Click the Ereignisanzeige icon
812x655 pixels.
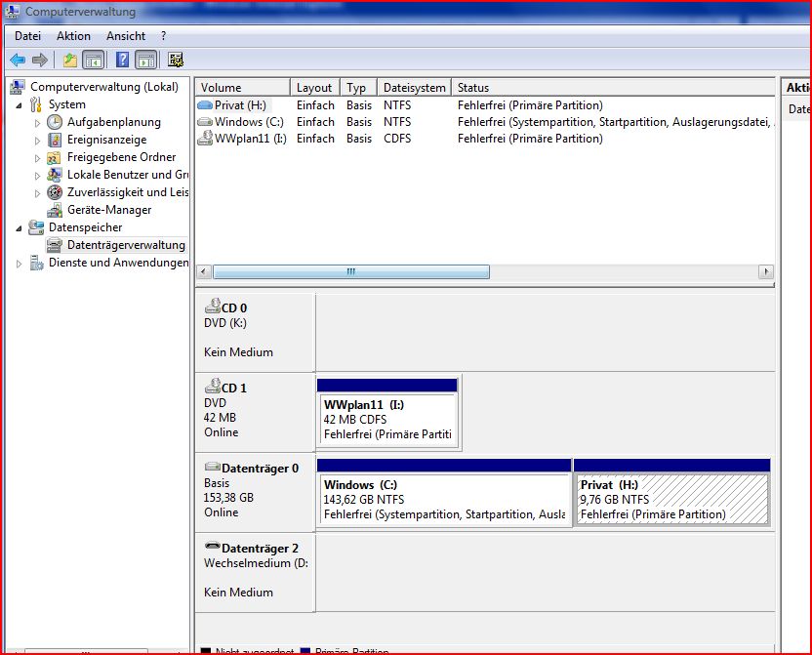pyautogui.click(x=55, y=140)
